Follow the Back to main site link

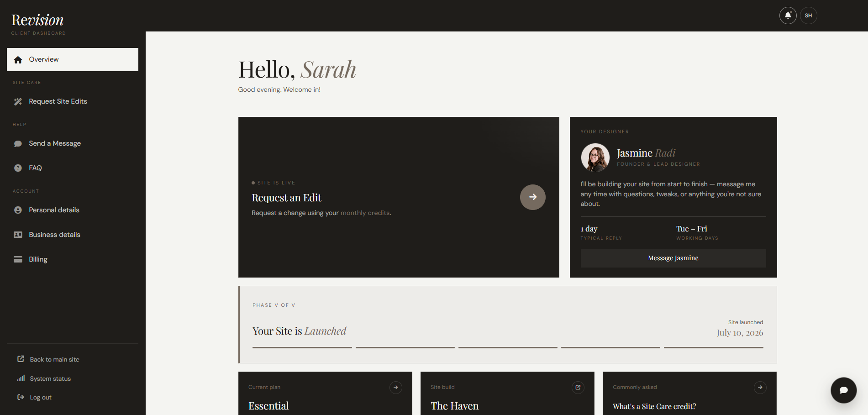coord(54,359)
